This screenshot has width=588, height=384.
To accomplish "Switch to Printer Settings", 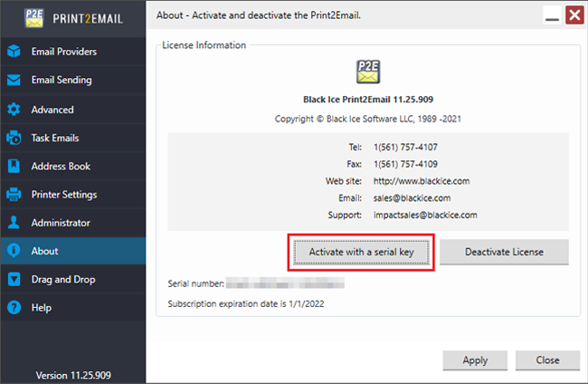I will [x=73, y=195].
